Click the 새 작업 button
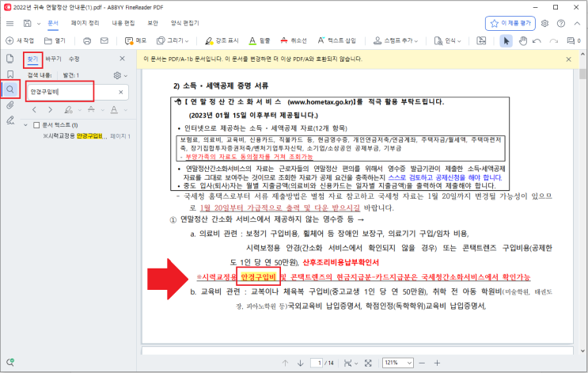Screen dimensions: 588x373 coord(20,40)
